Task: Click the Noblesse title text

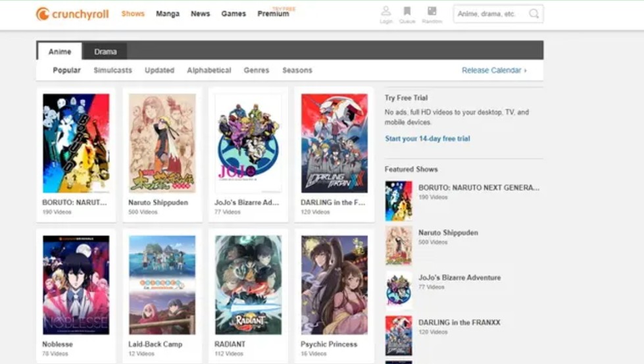Action: coord(57,344)
